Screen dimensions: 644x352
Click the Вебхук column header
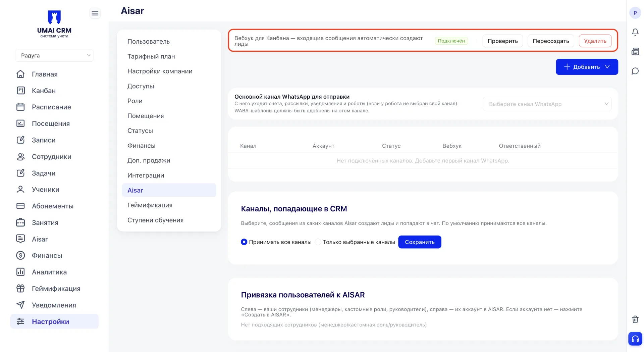(452, 146)
